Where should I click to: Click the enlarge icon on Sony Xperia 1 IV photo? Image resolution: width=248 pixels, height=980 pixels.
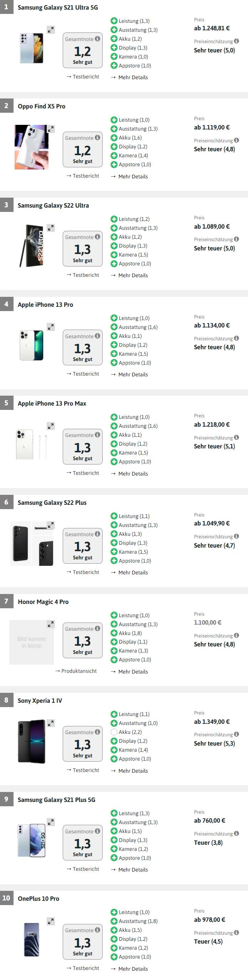pyautogui.click(x=51, y=723)
